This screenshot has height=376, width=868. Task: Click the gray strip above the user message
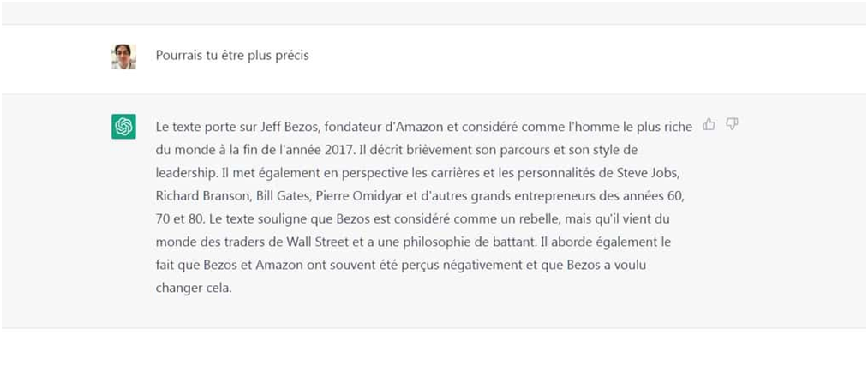434,12
